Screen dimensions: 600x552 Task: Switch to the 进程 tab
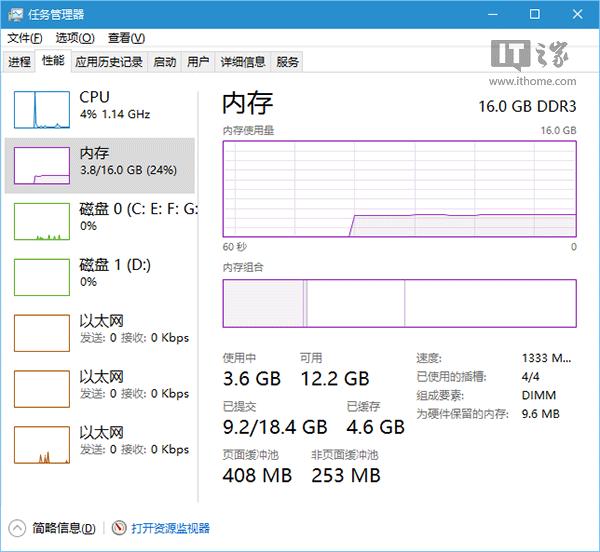pos(20,62)
